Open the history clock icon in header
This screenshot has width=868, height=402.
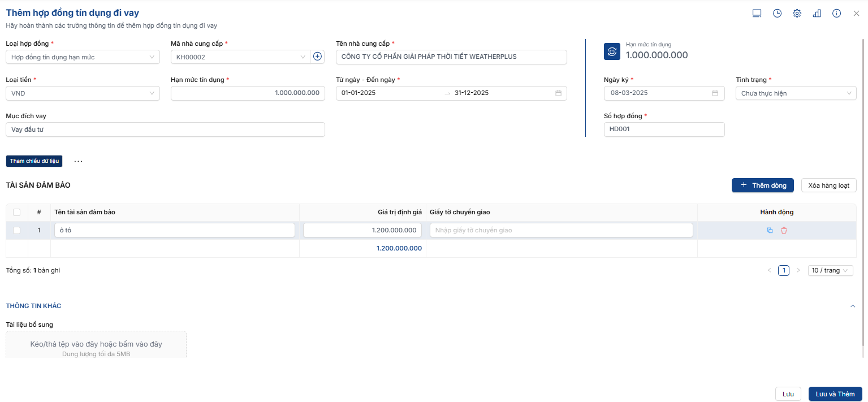pyautogui.click(x=777, y=14)
